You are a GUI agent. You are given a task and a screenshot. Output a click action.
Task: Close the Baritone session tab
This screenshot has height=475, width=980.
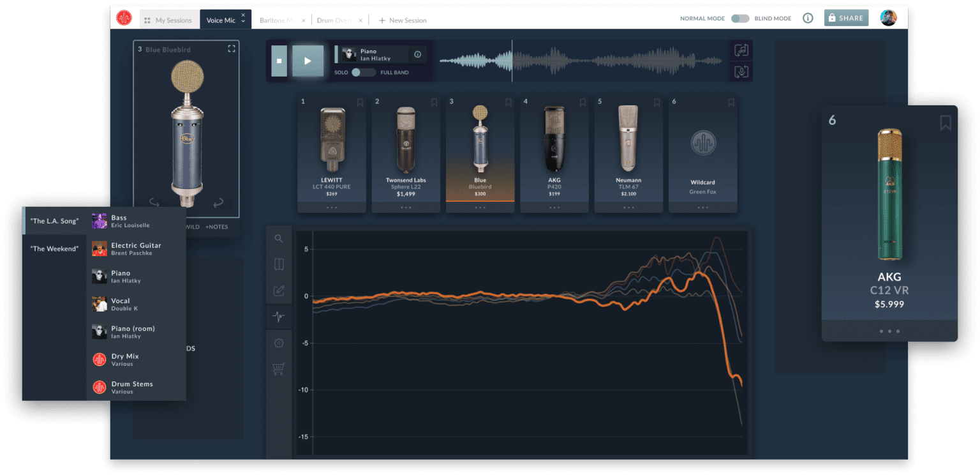pyautogui.click(x=303, y=20)
